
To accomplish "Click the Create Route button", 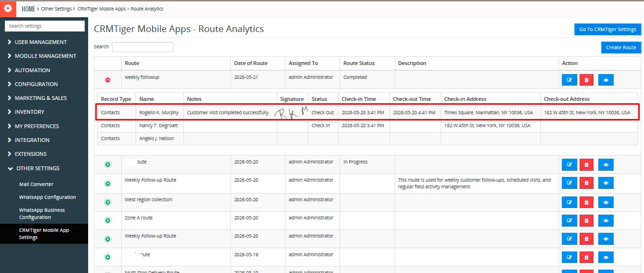I will [621, 47].
